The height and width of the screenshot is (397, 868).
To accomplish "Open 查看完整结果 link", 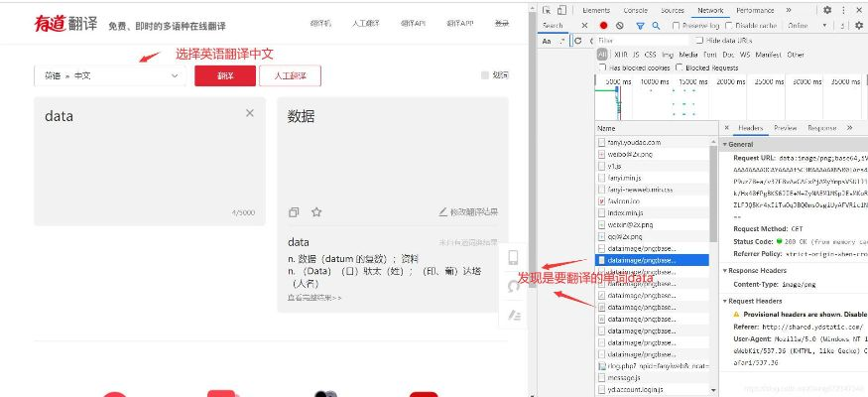I will pyautogui.click(x=314, y=298).
